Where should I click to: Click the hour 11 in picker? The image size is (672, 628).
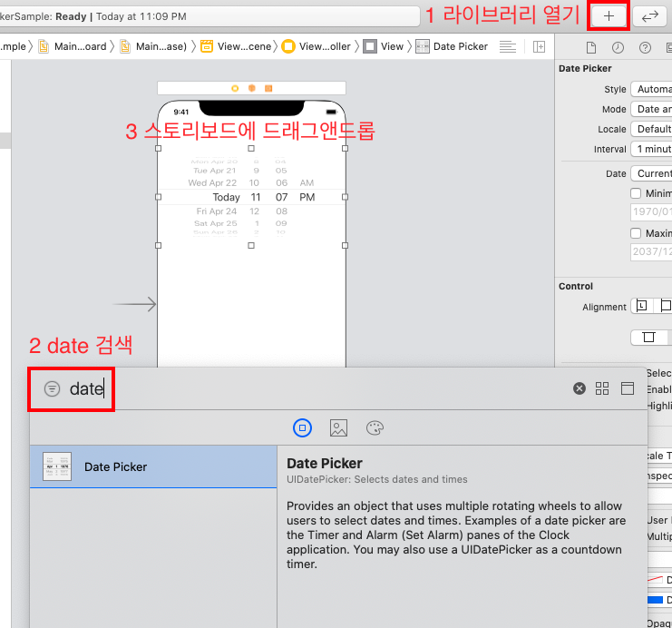(x=256, y=197)
